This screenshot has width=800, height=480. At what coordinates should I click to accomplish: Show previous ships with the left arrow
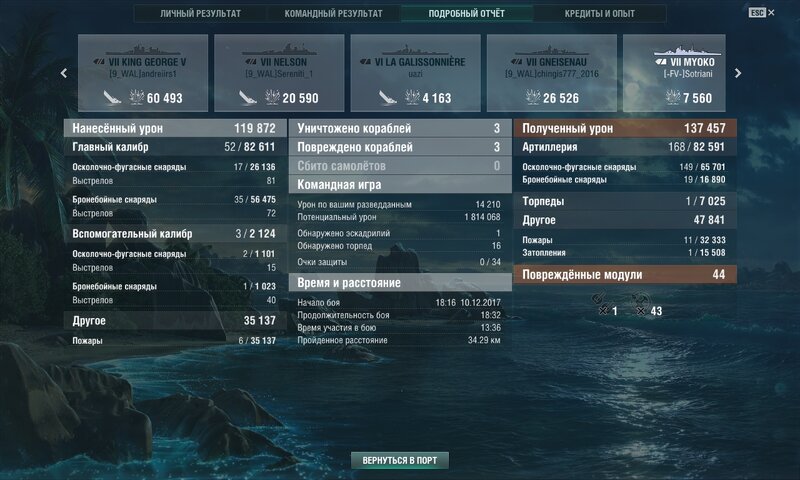64,73
